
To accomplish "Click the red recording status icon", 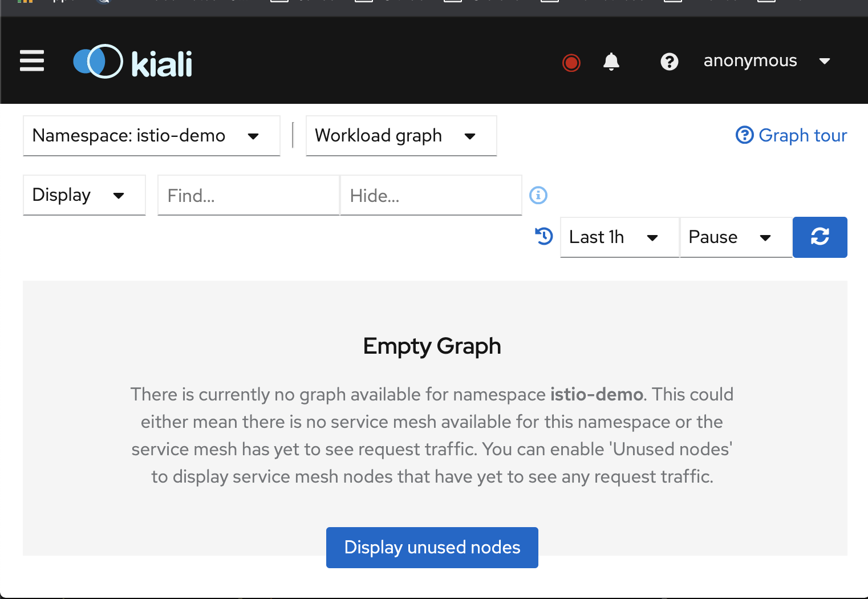I will point(571,62).
